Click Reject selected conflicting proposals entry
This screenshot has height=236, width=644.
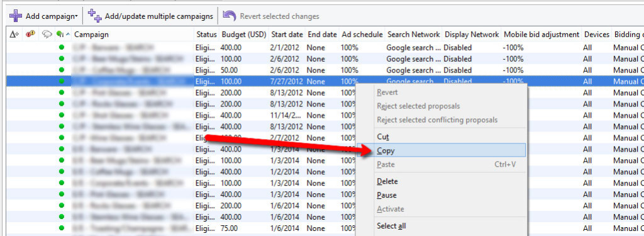pyautogui.click(x=441, y=120)
